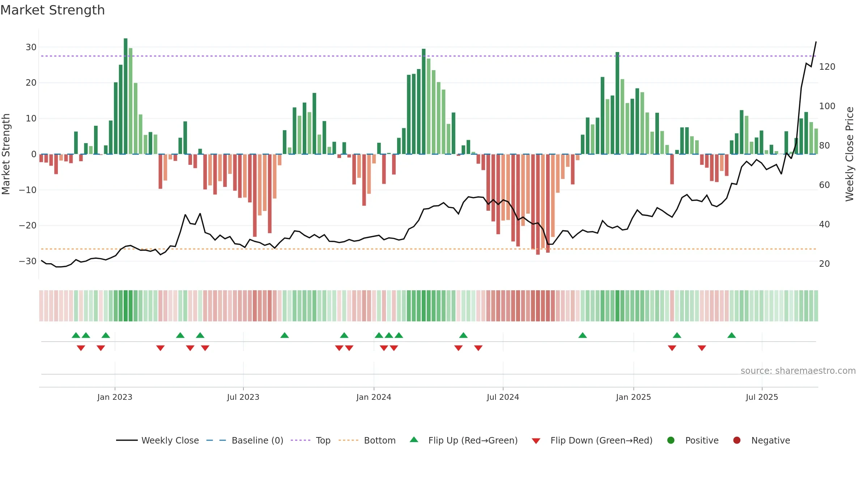Click the 100 tick on price axis
The width and height of the screenshot is (868, 488).
point(827,106)
